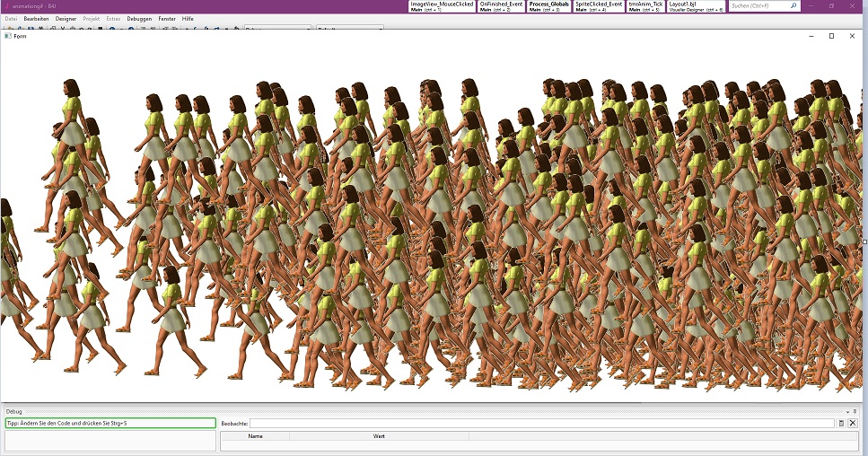Click the Wert column header
868x456 pixels.
[379, 436]
